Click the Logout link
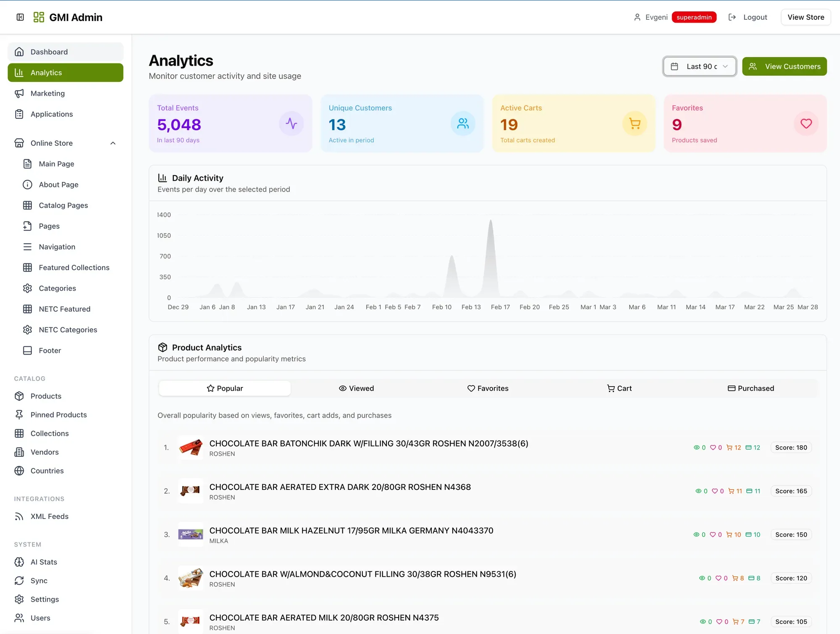 click(755, 17)
